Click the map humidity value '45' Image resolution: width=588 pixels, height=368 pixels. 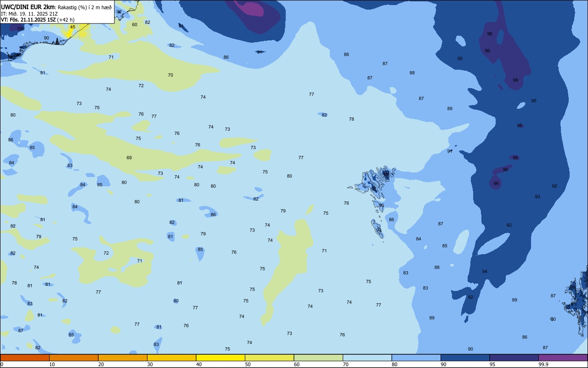[x=73, y=27]
